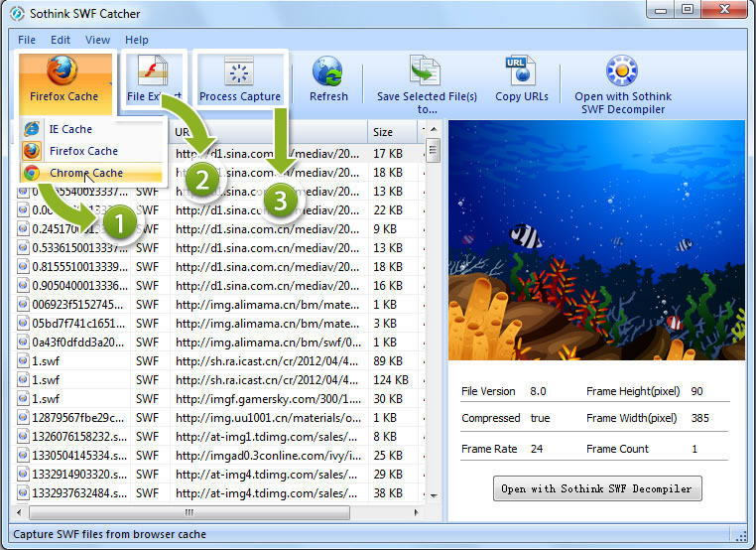Image resolution: width=756 pixels, height=550 pixels.
Task: Select file name 0.8155510013339...
Action: [x=80, y=266]
